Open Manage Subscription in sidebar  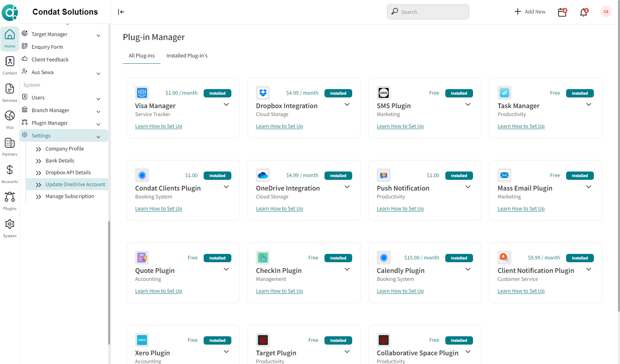click(x=70, y=196)
